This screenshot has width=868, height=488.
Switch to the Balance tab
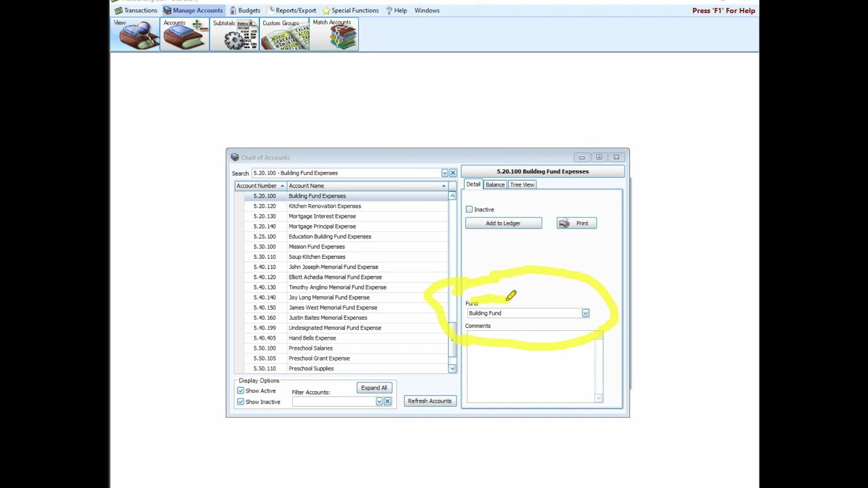coord(494,184)
